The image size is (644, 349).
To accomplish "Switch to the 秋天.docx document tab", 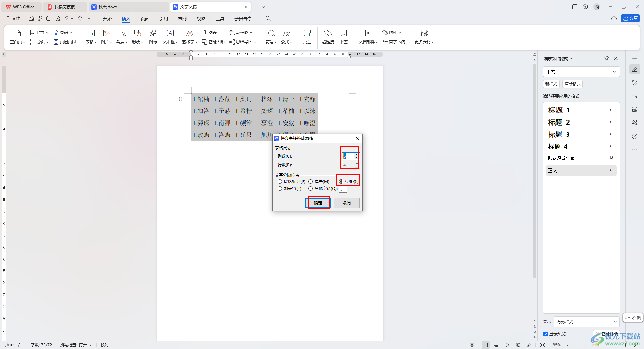I will (129, 7).
